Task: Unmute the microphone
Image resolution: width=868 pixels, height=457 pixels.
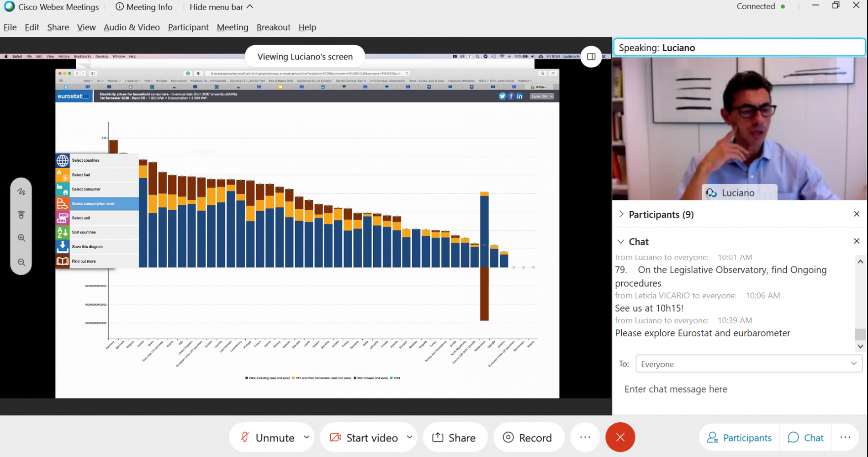Action: [x=268, y=437]
